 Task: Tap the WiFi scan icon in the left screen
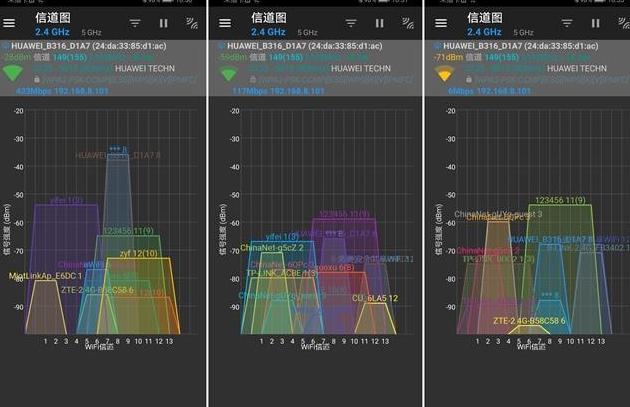click(192, 23)
